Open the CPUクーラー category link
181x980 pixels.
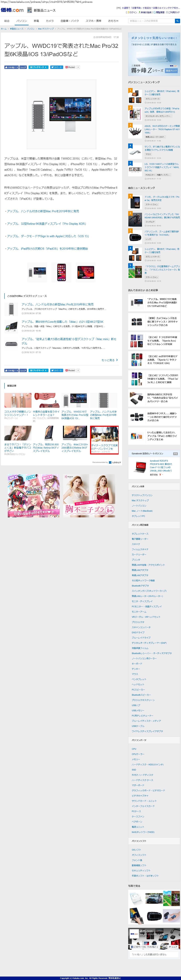click(x=138, y=754)
